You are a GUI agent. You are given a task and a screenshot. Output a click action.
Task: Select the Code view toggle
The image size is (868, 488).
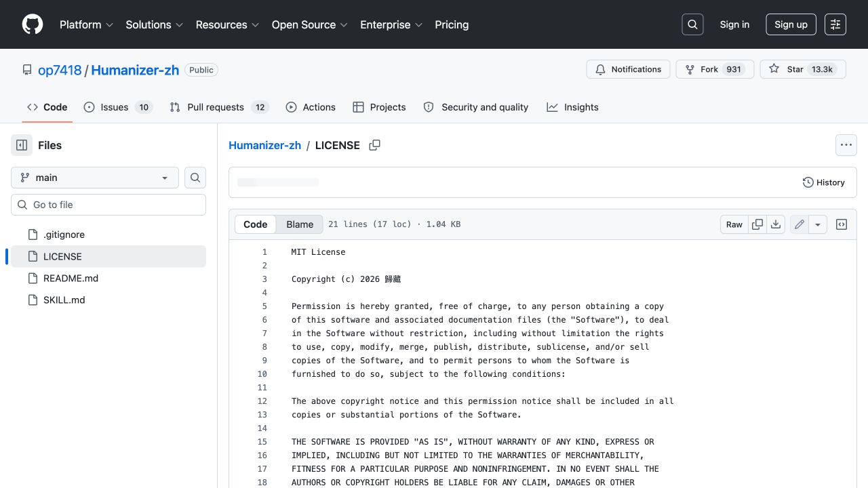256,224
